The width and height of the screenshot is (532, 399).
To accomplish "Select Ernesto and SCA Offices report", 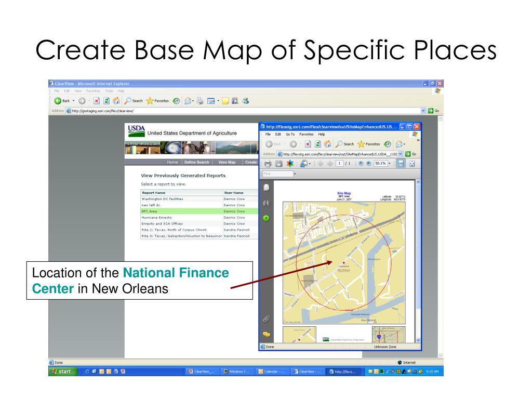I will click(199, 223).
